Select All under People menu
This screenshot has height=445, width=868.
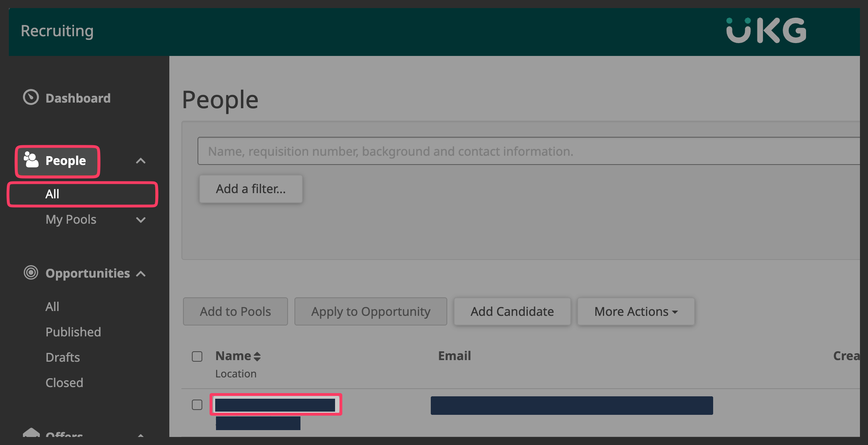point(52,194)
